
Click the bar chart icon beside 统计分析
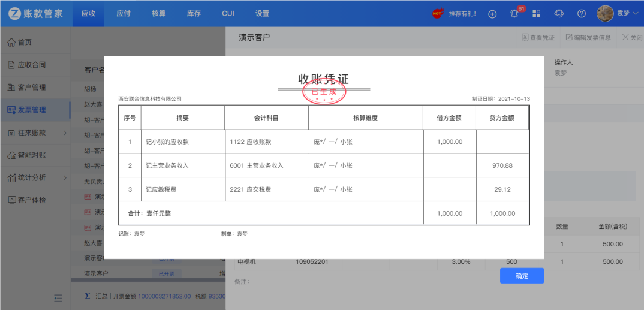pyautogui.click(x=11, y=178)
